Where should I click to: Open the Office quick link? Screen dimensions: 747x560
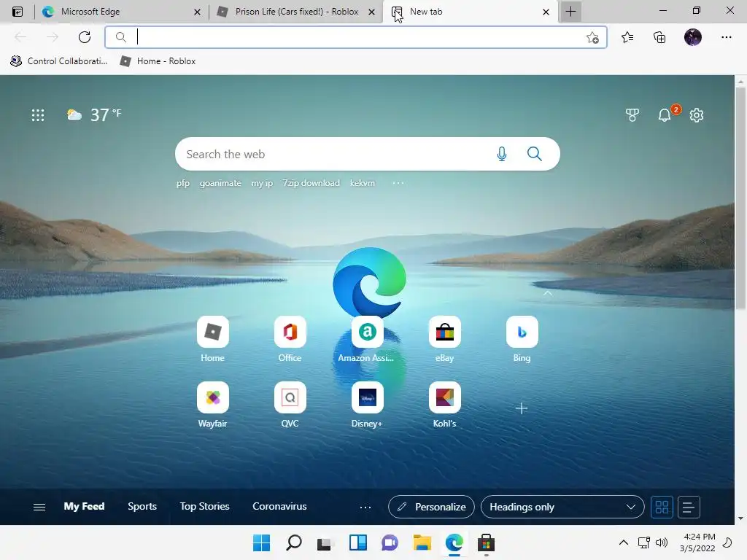coord(290,339)
